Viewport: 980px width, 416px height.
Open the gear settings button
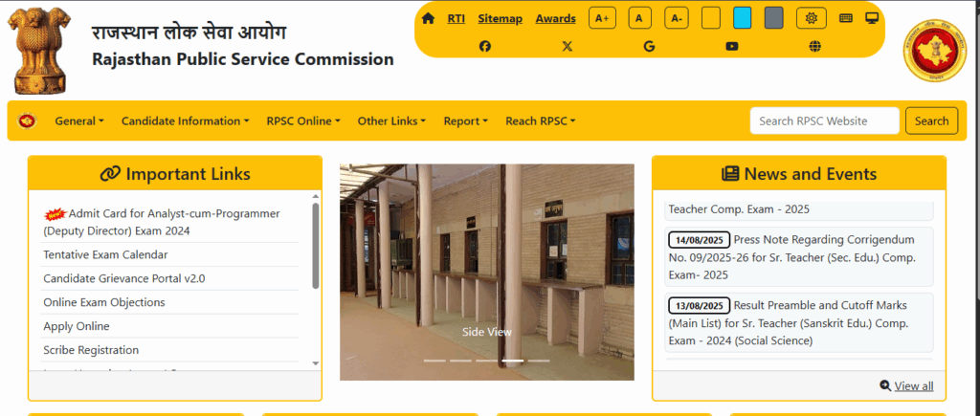(x=812, y=18)
